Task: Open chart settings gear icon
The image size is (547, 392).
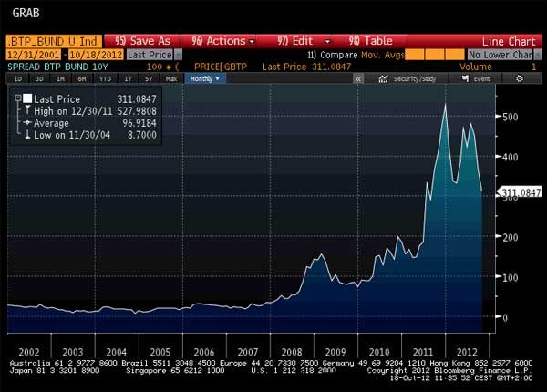Action: point(520,79)
